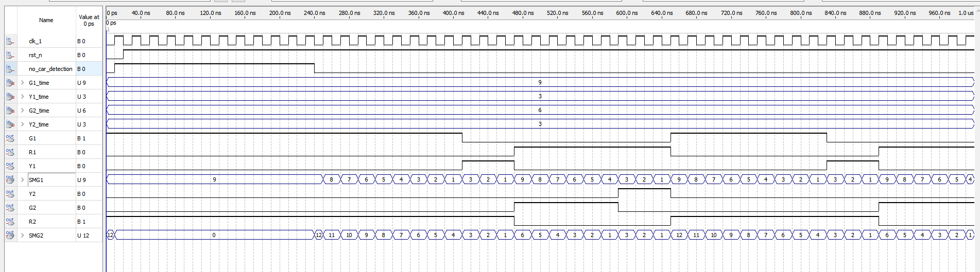Click the 'B 1' value of G1

point(81,138)
